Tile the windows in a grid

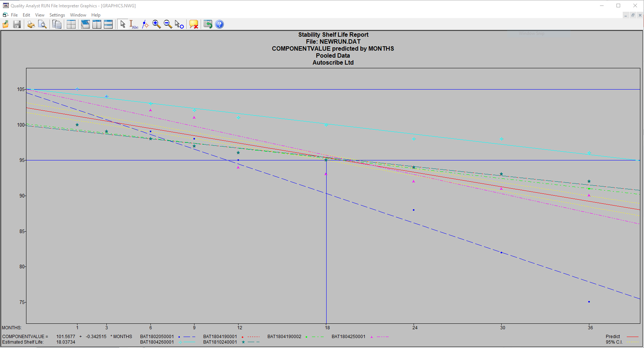tap(71, 24)
